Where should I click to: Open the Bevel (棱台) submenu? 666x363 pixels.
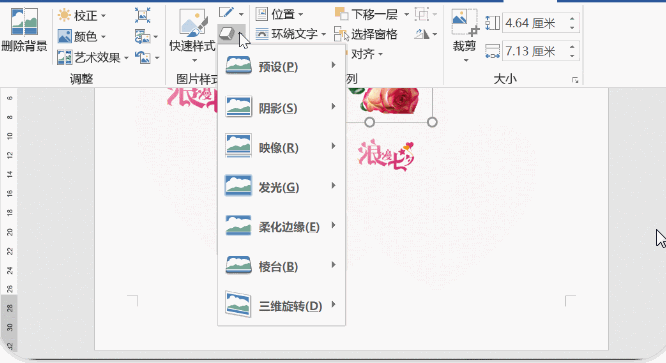(281, 266)
